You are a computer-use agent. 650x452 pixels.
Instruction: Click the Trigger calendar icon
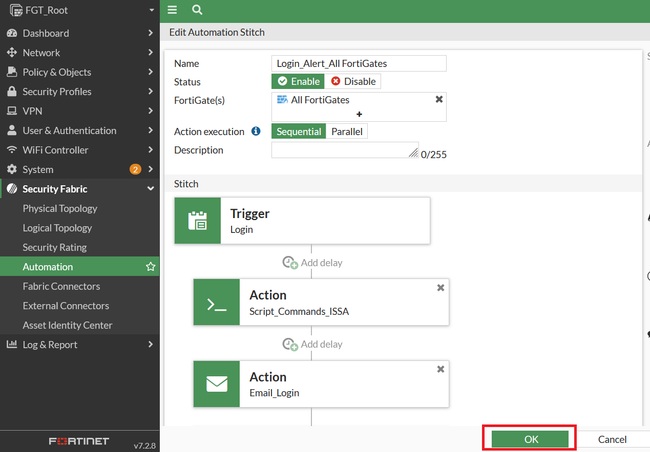pos(198,221)
